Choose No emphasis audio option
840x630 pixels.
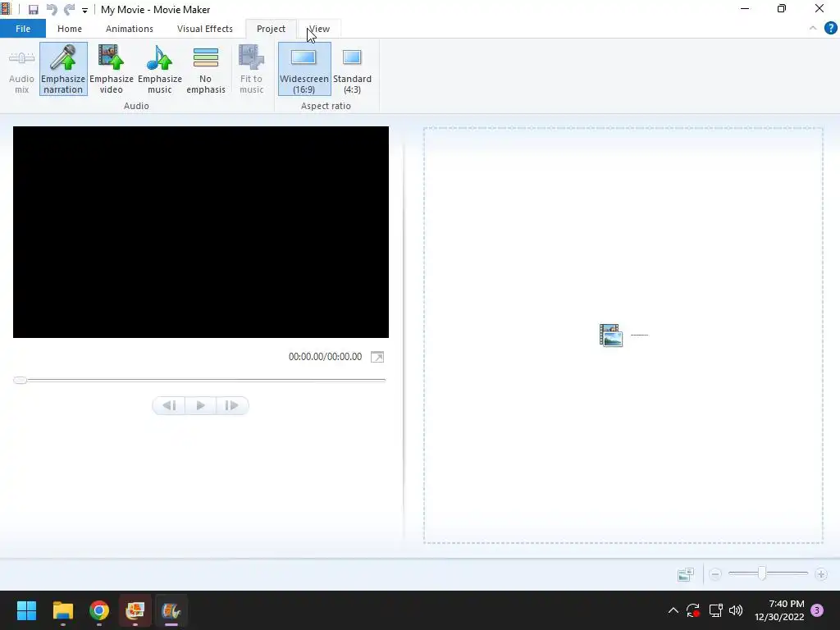pos(206,70)
